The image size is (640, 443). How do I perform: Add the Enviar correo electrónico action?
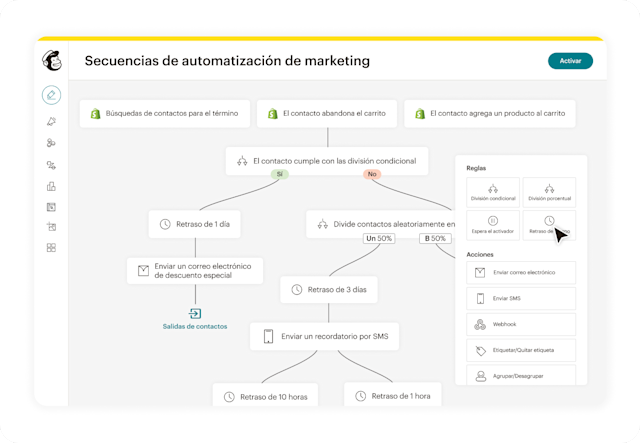click(x=521, y=272)
